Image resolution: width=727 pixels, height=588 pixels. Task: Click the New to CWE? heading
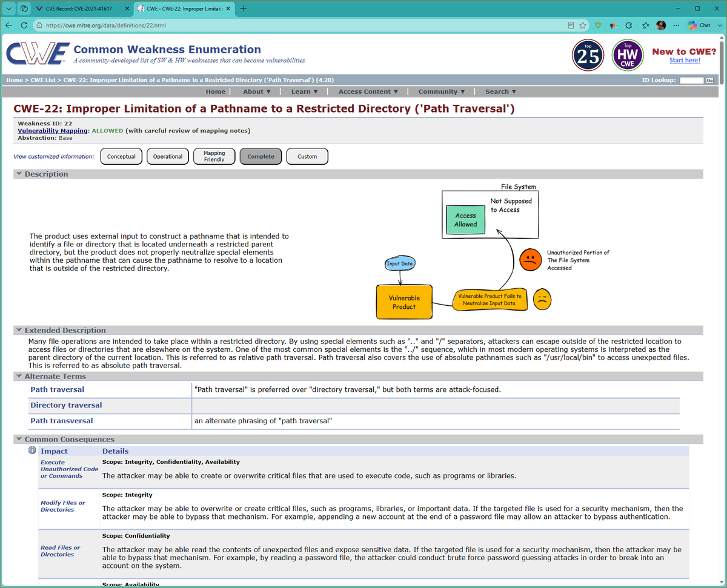tap(684, 51)
